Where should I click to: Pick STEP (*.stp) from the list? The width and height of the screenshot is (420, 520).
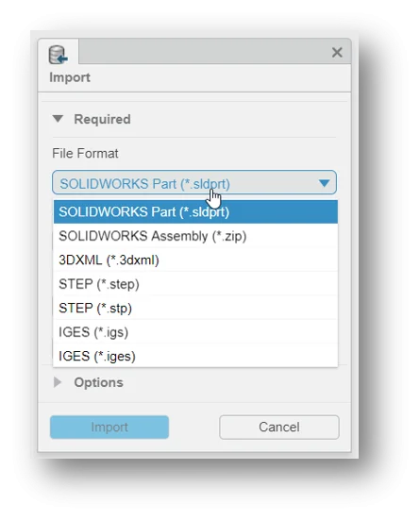(195, 308)
